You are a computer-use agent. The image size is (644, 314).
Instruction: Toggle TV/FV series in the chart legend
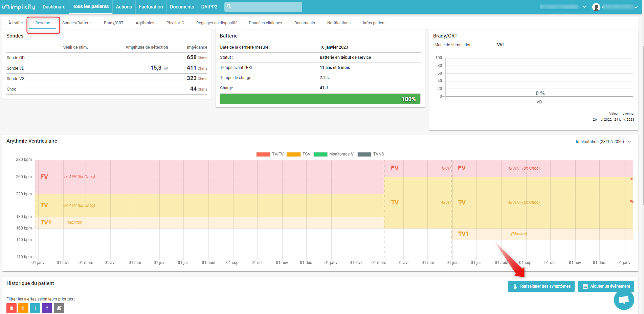[x=270, y=154]
